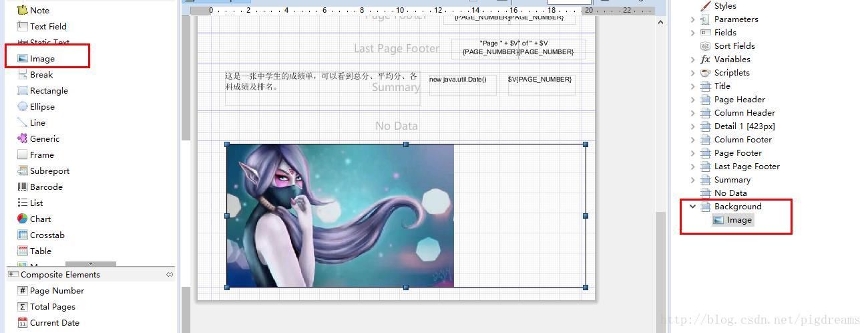Select the Line element
Screen dimensions: 868x333
click(x=31, y=122)
